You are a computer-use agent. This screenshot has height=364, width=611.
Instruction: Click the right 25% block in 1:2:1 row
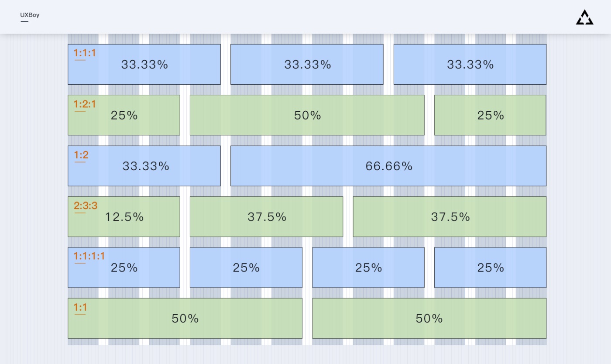tap(490, 115)
